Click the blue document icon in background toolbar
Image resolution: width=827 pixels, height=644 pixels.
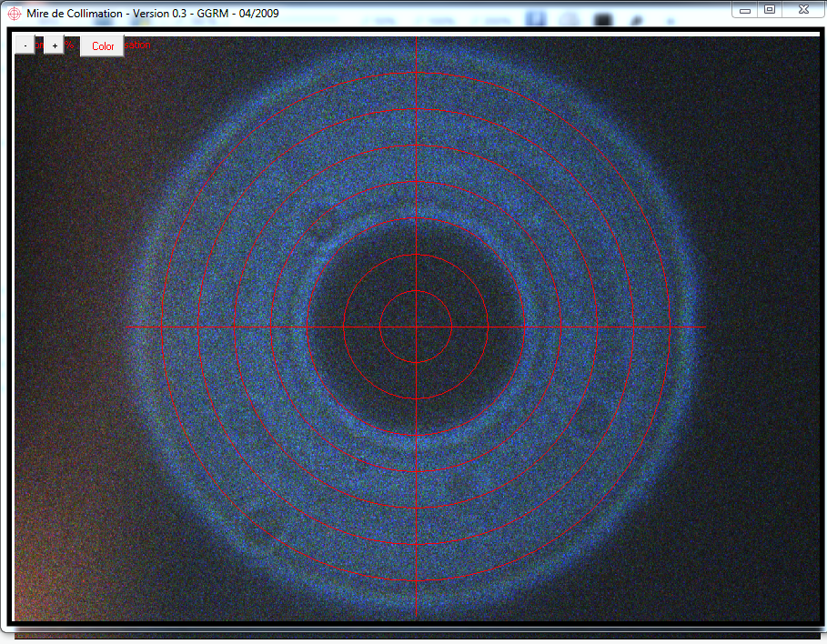tap(535, 16)
